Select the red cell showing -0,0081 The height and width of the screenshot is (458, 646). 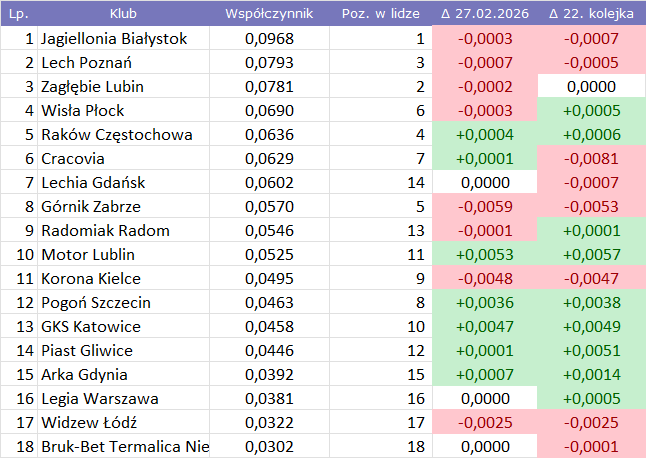(591, 159)
